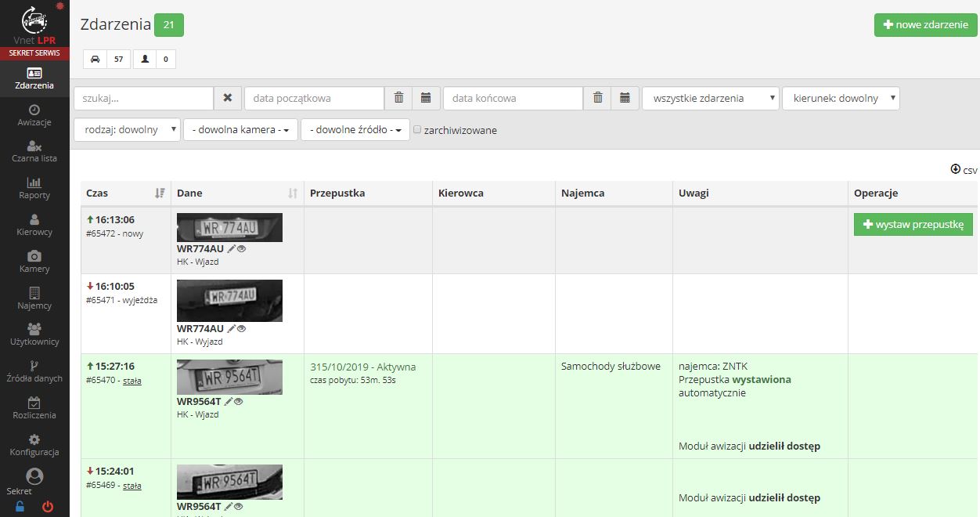The height and width of the screenshot is (517, 980).
Task: Click the stała link for #65470
Action: coord(132,381)
